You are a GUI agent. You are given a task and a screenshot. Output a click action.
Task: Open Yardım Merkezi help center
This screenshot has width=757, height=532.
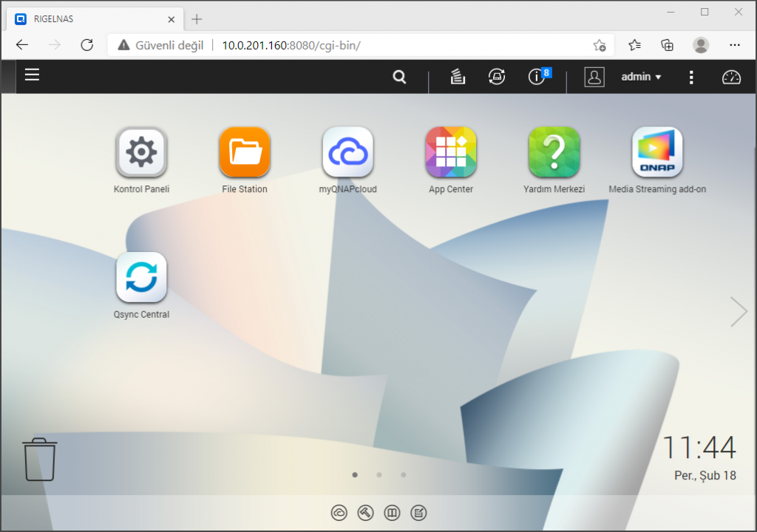pyautogui.click(x=554, y=153)
